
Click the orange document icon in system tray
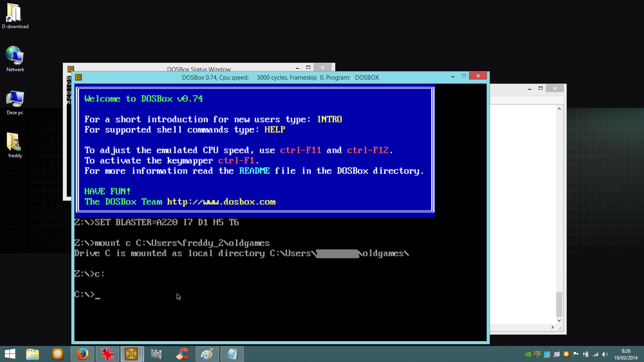coord(566,354)
